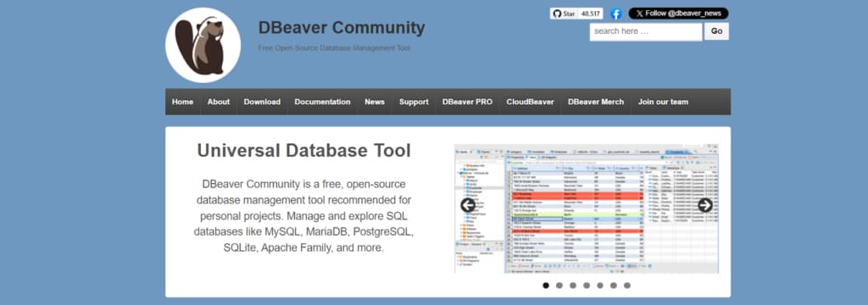The width and height of the screenshot is (868, 305).
Task: Click the GitHub star count 48,517
Action: pyautogui.click(x=591, y=14)
